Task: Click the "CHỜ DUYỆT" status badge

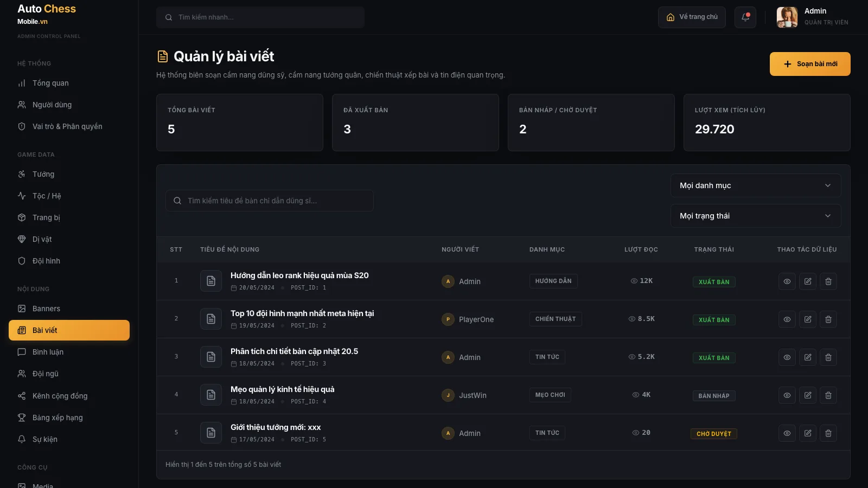Action: coord(714,434)
